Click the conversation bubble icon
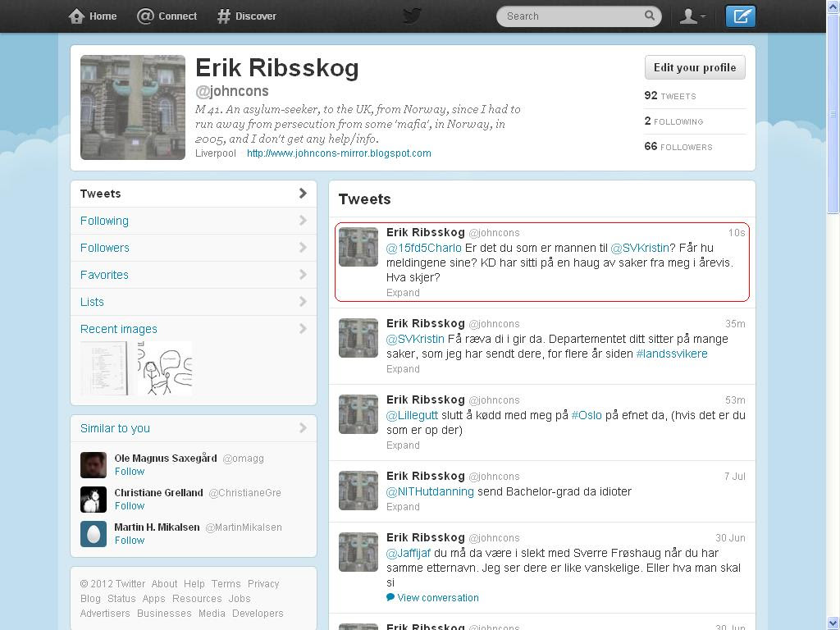Viewport: 840px width, 630px height. click(x=390, y=597)
